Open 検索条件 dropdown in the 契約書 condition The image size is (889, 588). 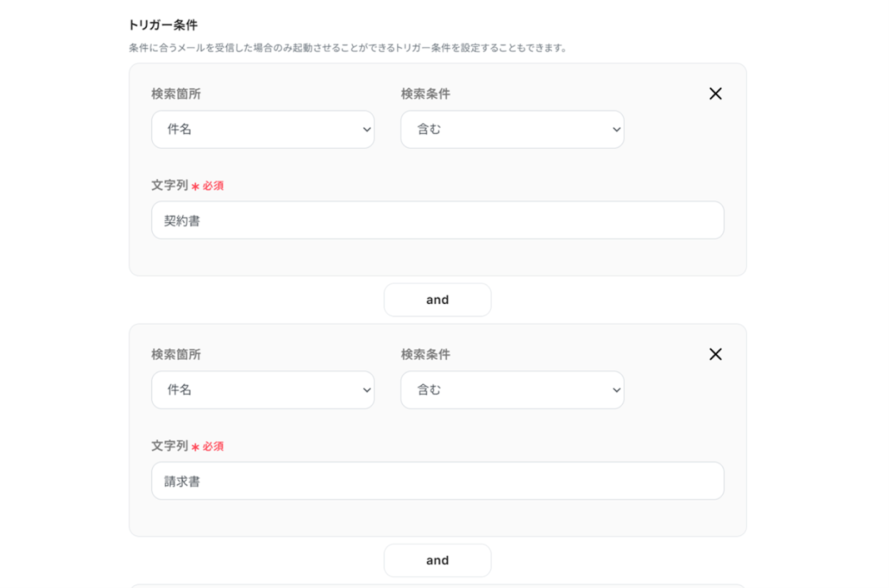click(512, 129)
